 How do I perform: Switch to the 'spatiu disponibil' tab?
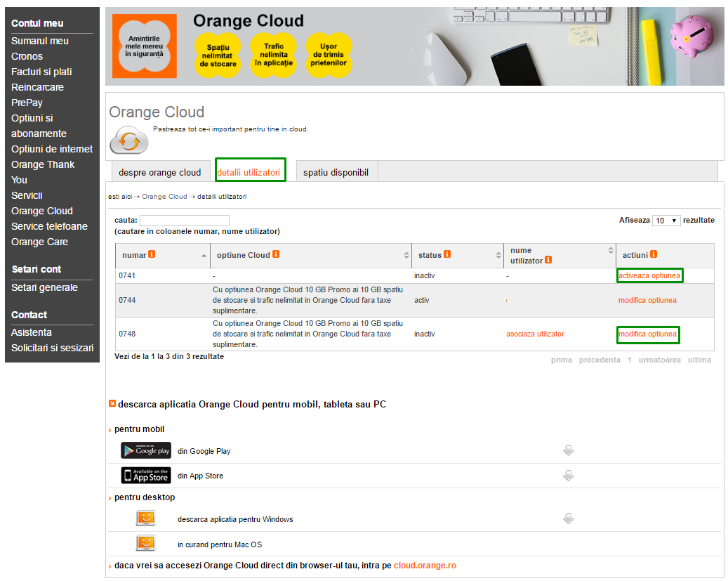click(336, 172)
